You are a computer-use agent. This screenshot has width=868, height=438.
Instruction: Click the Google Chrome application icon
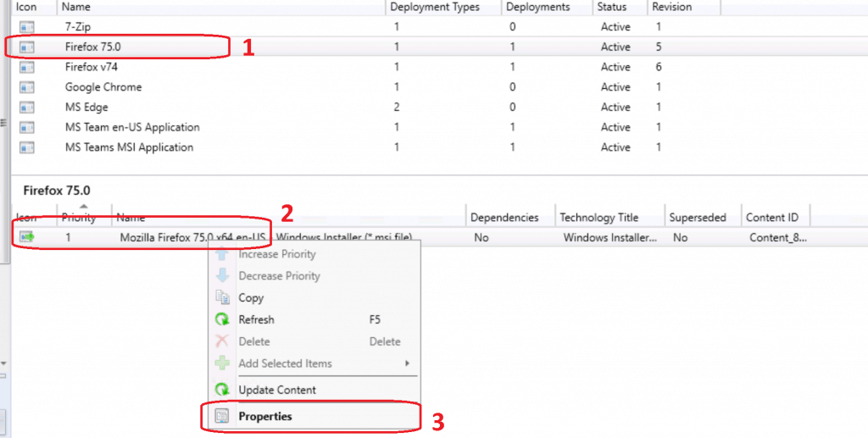click(x=26, y=87)
